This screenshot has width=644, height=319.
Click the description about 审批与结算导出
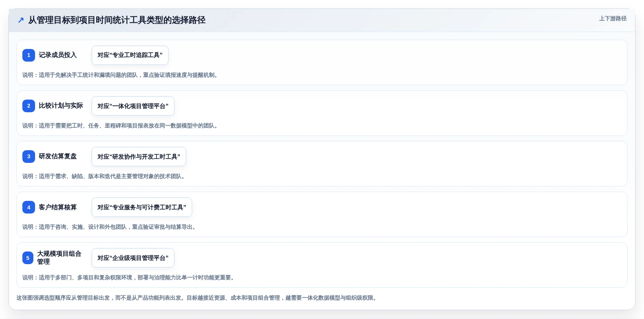109,227
